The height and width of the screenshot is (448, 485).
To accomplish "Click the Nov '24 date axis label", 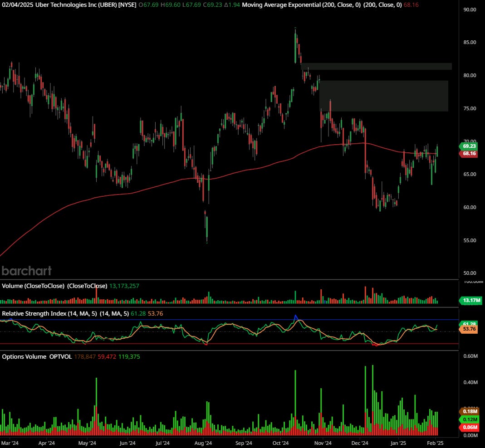I will tap(323, 443).
